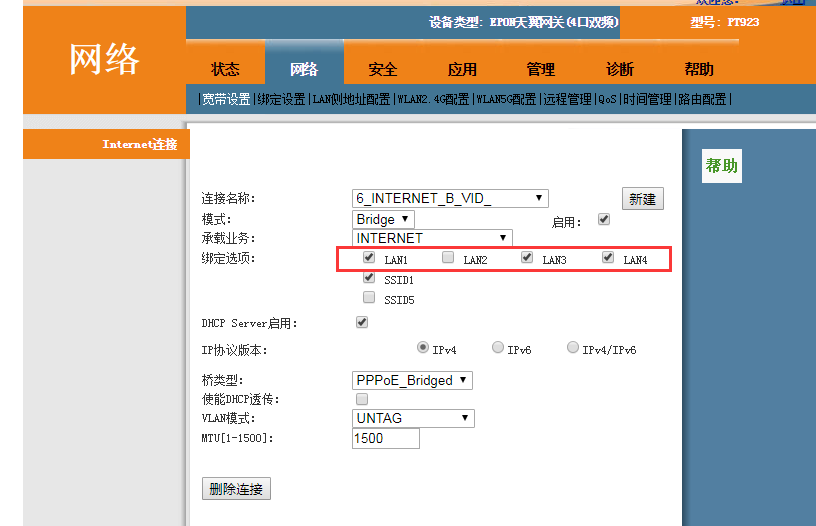Viewport: 816px width, 526px height.
Task: Uncheck the LAN3 binding checkbox
Action: click(527, 257)
